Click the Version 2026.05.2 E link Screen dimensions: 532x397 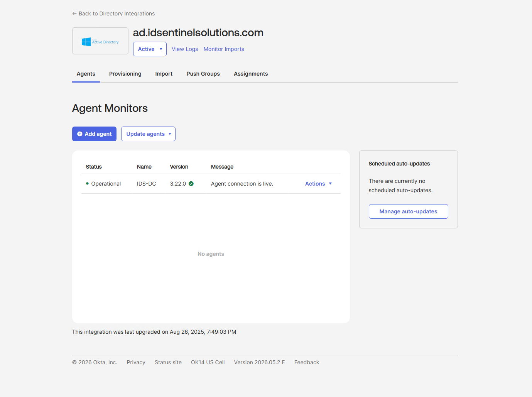pos(259,362)
